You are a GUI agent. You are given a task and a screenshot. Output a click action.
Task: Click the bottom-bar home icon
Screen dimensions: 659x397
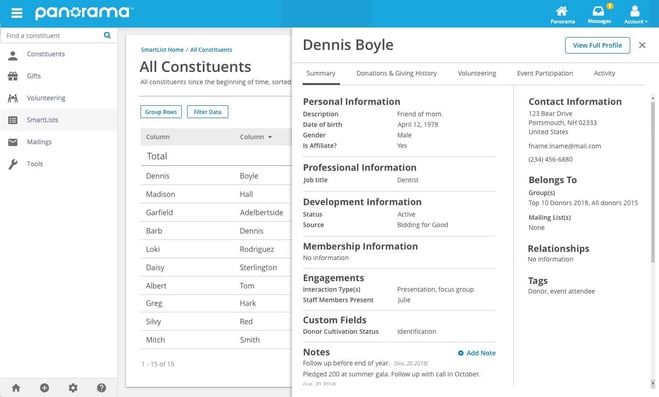coord(16,388)
